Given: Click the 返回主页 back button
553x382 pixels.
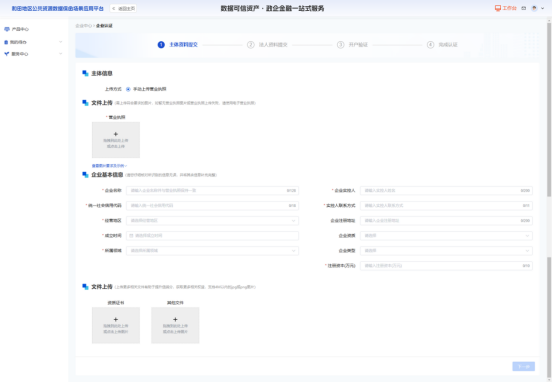Looking at the screenshot, I should (x=123, y=8).
